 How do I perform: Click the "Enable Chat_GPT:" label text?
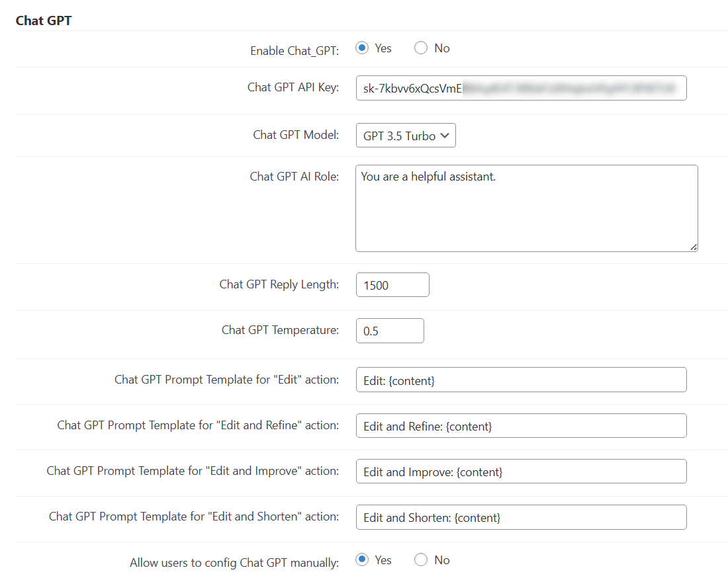coord(295,51)
